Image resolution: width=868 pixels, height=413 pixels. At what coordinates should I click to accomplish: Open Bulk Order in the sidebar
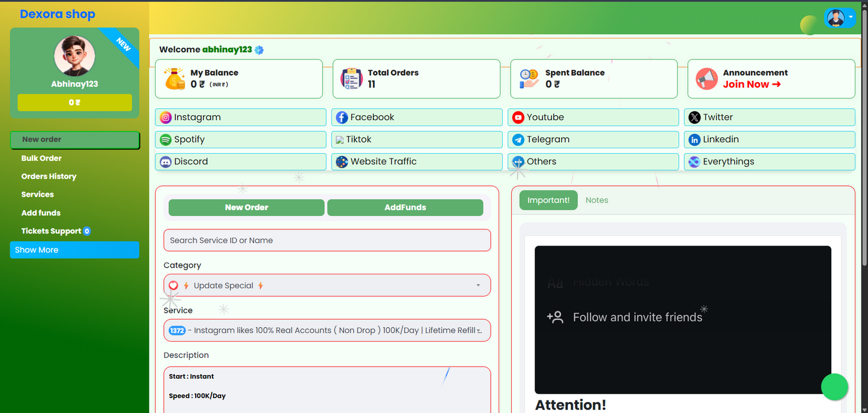41,158
